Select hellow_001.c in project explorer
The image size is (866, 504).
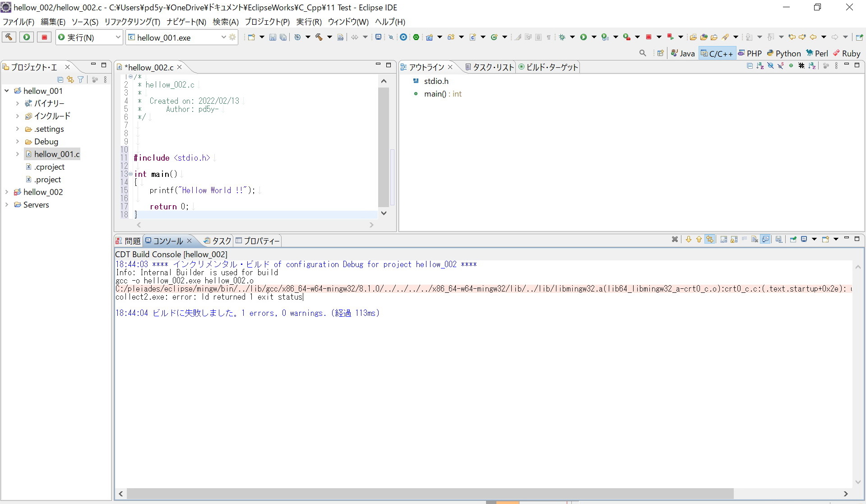coord(52,154)
